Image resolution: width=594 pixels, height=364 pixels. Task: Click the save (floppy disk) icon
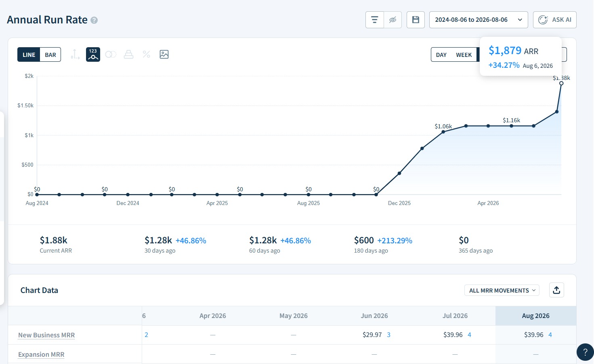(416, 20)
